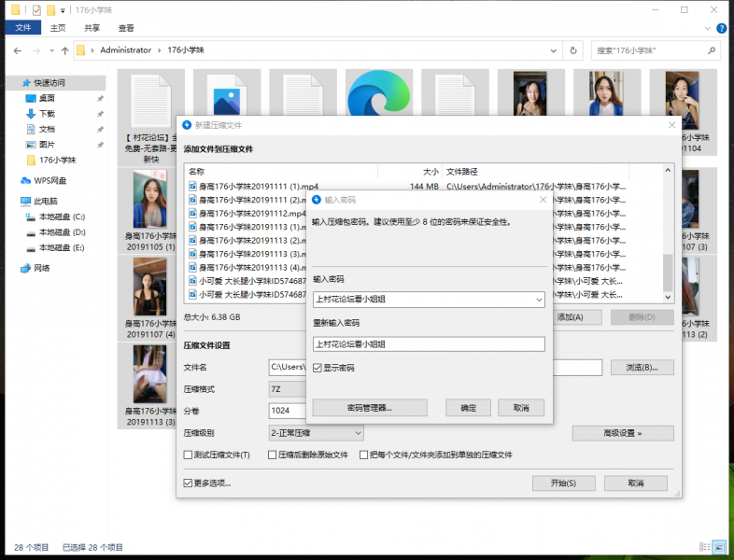The image size is (734, 560).
Task: Enable 测试压缩文件 checkbox
Action: click(188, 455)
